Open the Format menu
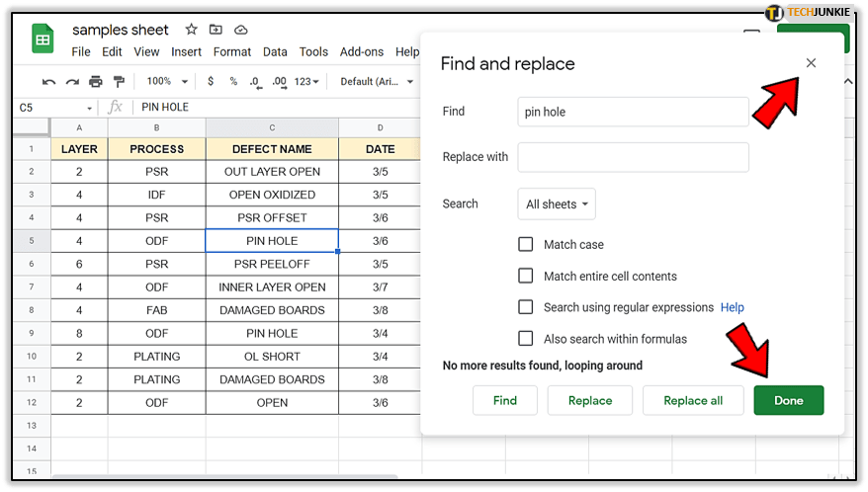 pos(232,51)
